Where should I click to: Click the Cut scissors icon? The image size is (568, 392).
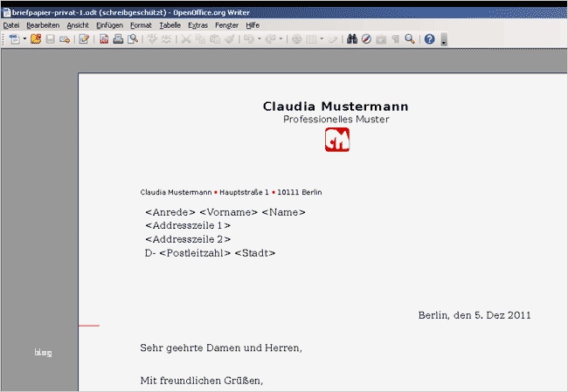click(186, 38)
